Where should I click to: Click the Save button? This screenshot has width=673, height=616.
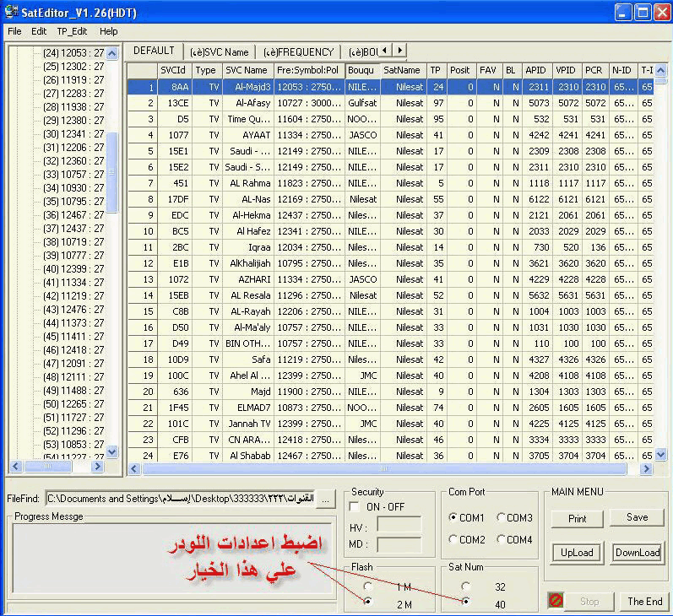(637, 517)
